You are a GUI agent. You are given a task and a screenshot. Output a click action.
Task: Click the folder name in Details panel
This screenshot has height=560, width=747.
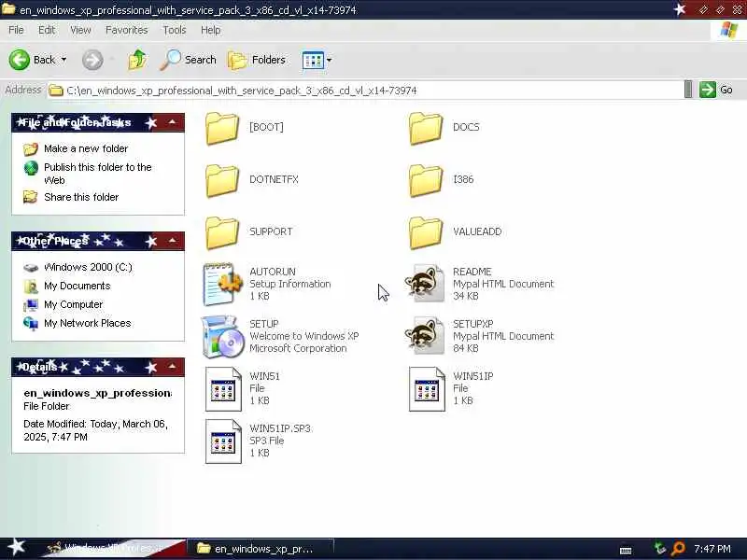[x=98, y=393]
